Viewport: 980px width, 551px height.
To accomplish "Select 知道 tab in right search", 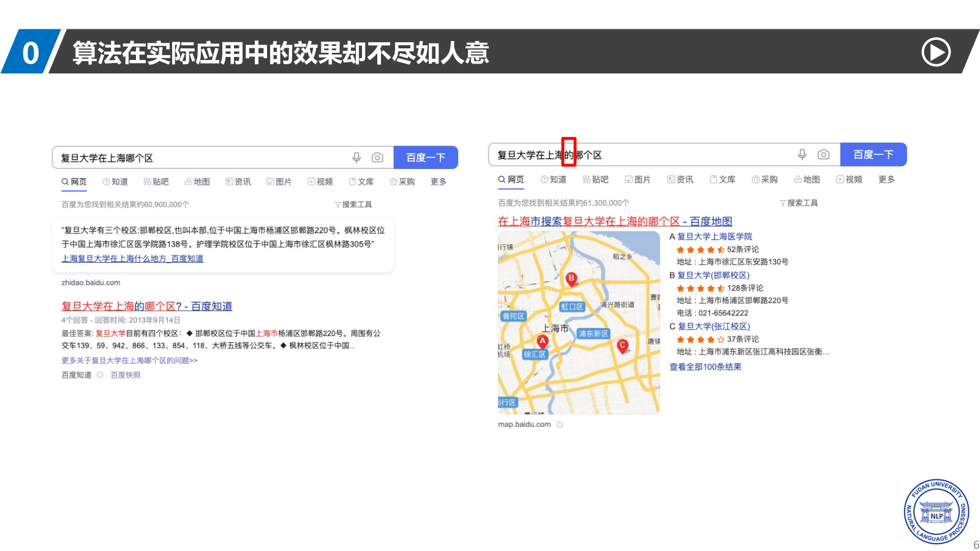I will point(554,179).
